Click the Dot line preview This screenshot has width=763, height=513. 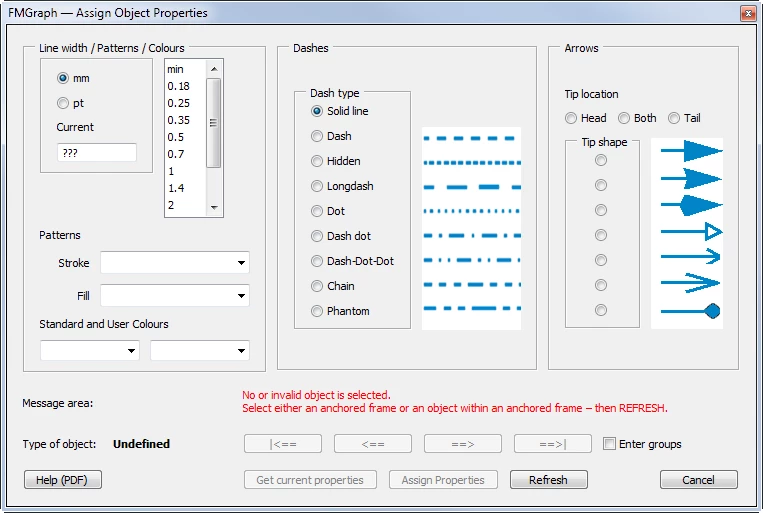tap(472, 211)
